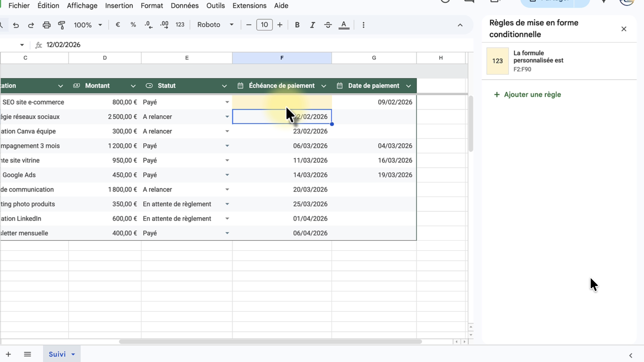
Task: Open the Roboto font dropdown
Action: click(215, 25)
